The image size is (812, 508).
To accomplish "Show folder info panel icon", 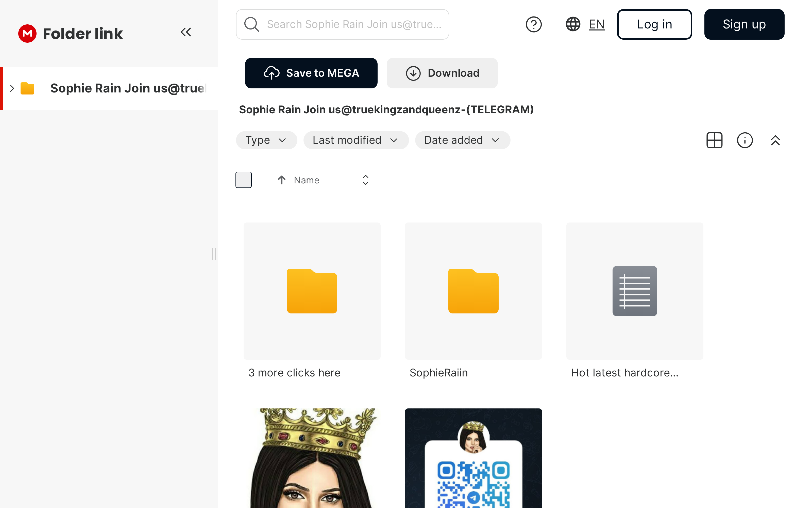I will [x=745, y=140].
